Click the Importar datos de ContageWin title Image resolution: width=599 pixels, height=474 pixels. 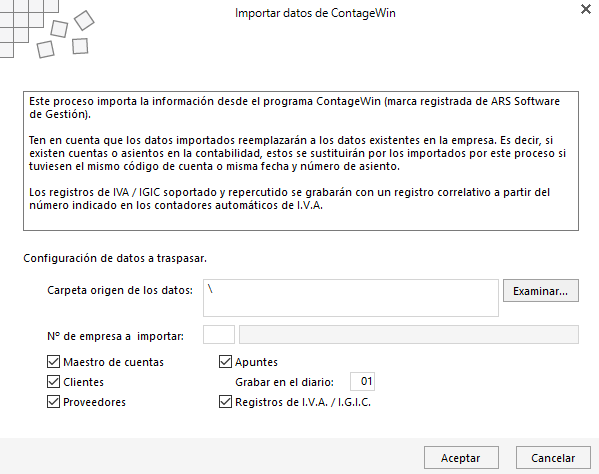315,13
